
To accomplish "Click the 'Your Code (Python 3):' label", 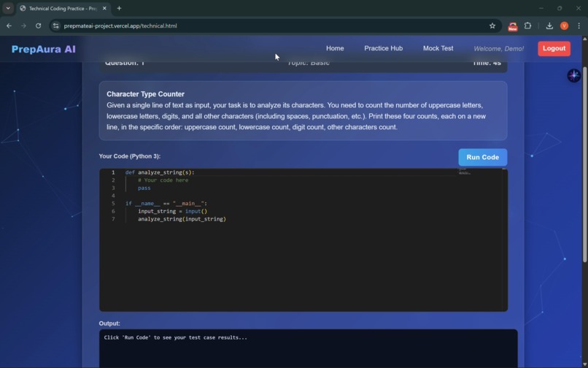I will 130,156.
